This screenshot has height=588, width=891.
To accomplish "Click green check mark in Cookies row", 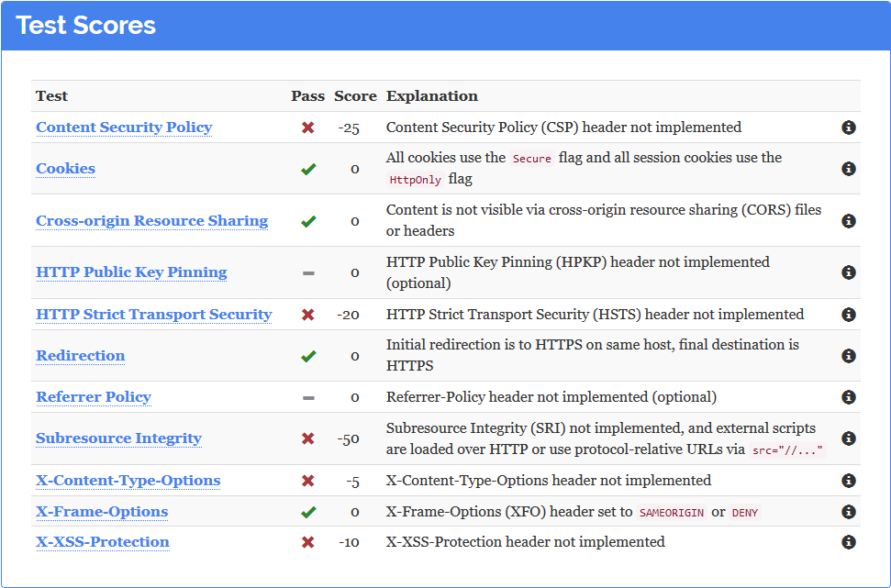I will pos(308,170).
